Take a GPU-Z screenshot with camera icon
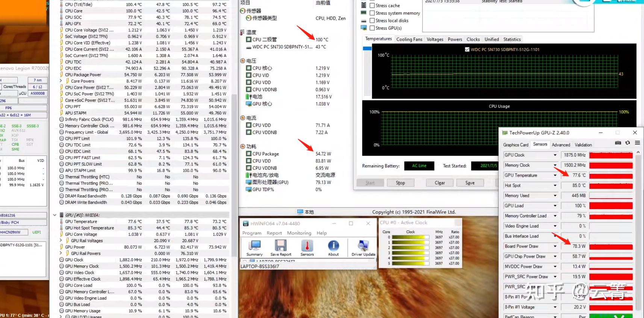 [x=618, y=143]
